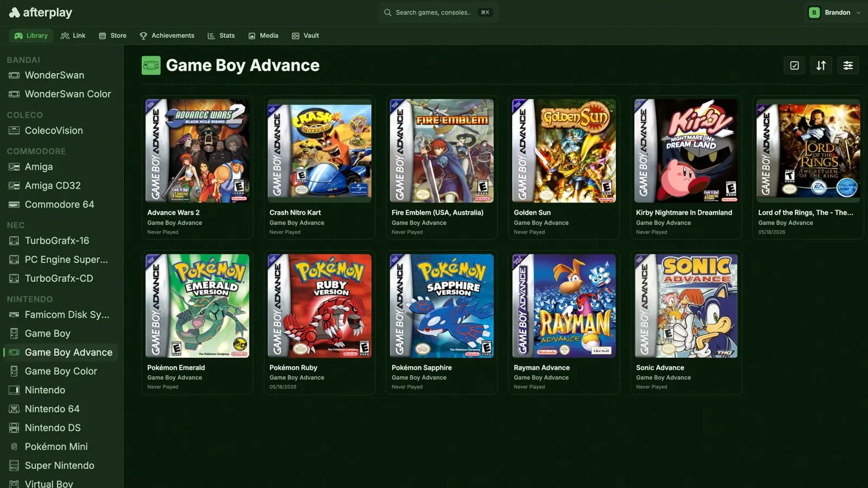Click the Rayman Advance title text
This screenshot has width=868, height=488.
click(x=541, y=368)
